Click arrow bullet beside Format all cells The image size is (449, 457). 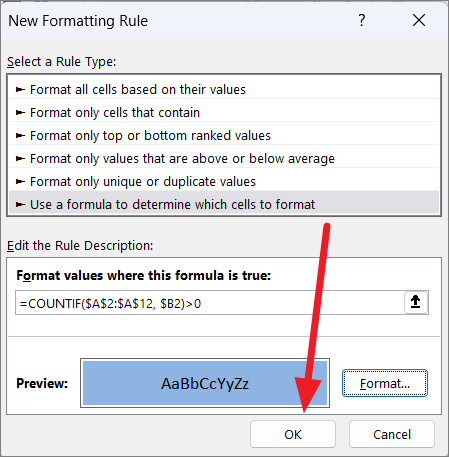(20, 90)
